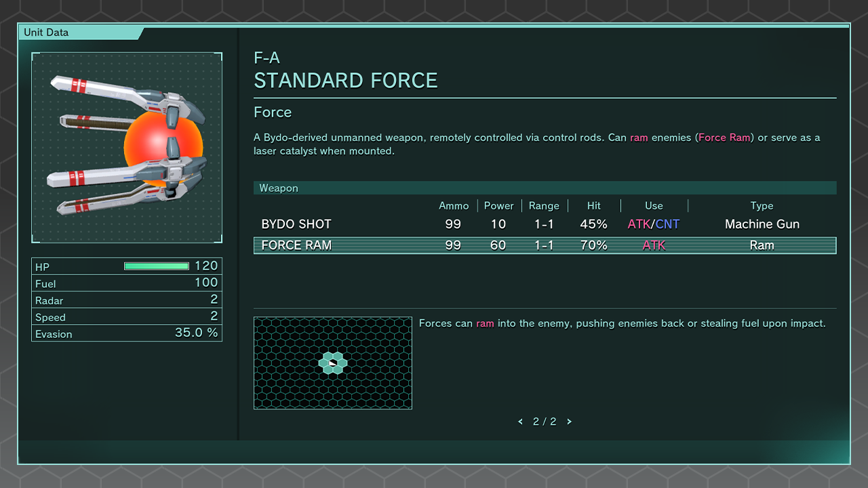Click the Evasion stat row
This screenshot has width=868, height=488.
point(127,333)
